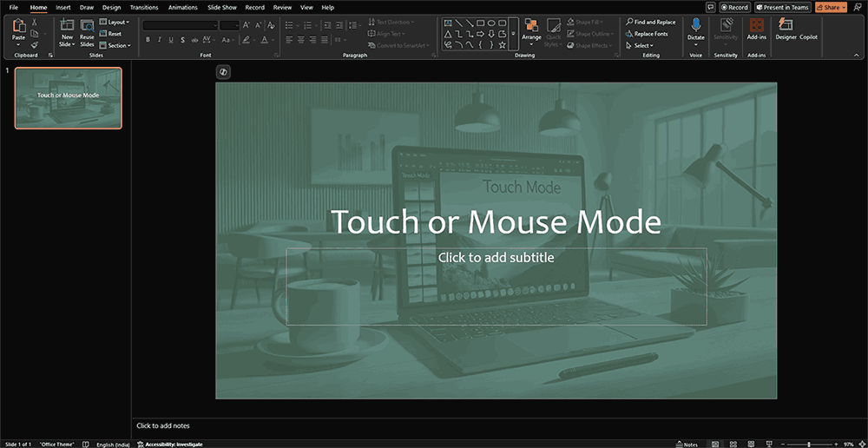Toggle Align Left paragraph button

point(289,40)
